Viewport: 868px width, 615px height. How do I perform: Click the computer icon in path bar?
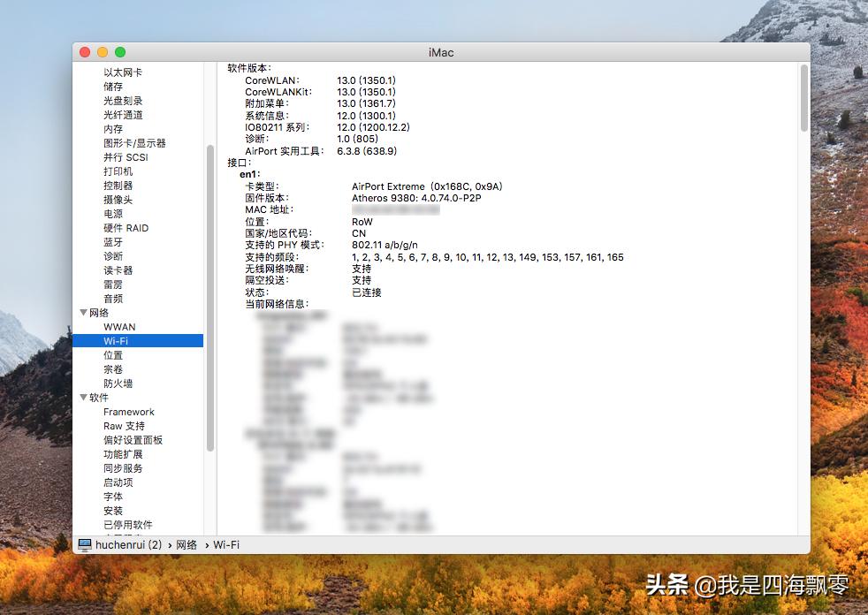click(85, 545)
